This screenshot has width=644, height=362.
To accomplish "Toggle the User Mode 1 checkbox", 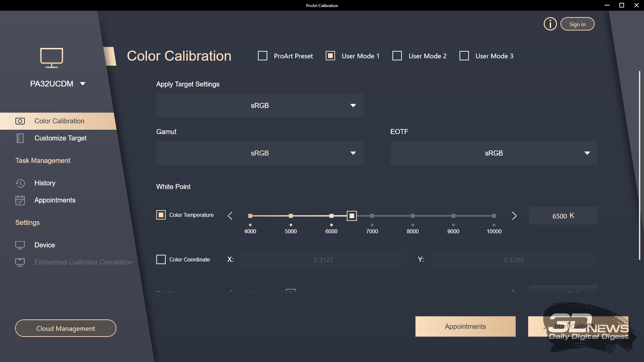I will 330,56.
